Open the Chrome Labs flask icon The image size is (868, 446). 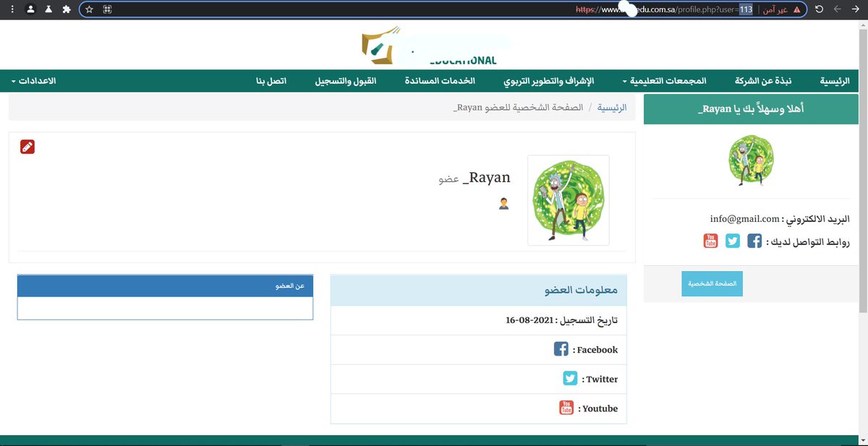point(48,9)
